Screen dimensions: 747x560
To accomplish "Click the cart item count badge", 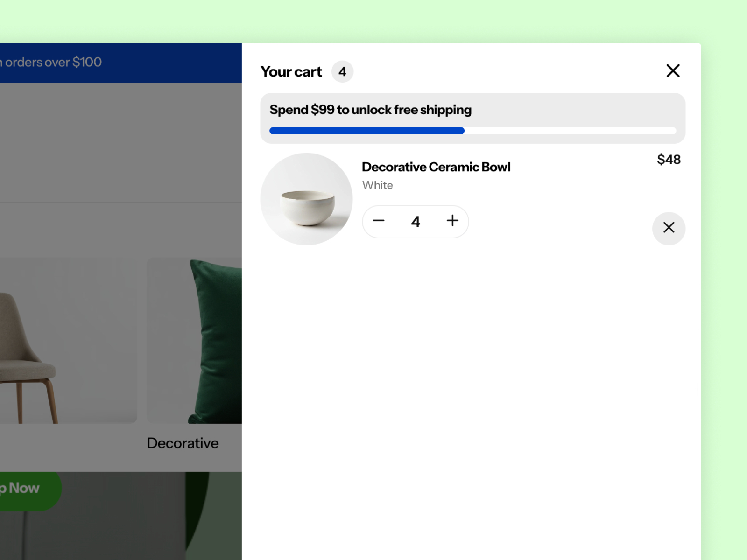I will (x=342, y=71).
